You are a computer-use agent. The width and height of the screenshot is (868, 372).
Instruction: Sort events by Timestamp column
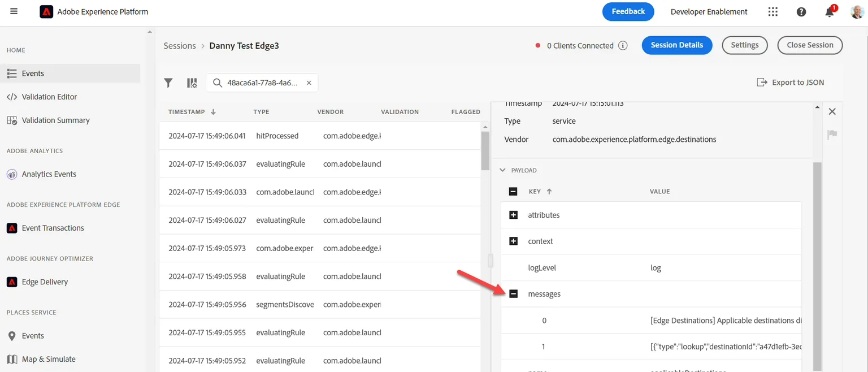point(192,112)
